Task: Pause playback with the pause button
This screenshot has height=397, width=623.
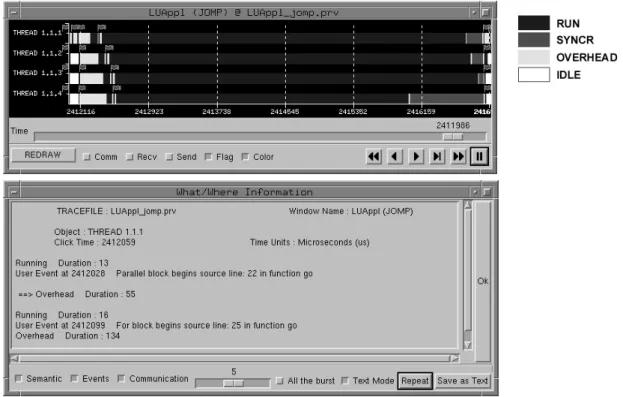Action: [479, 157]
